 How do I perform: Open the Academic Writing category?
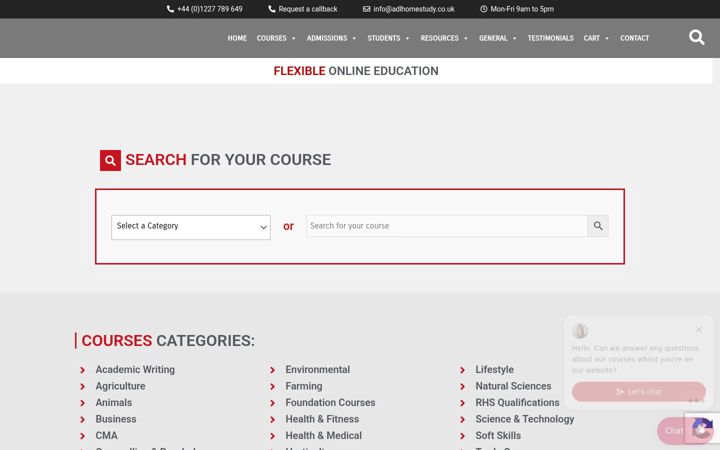135,370
